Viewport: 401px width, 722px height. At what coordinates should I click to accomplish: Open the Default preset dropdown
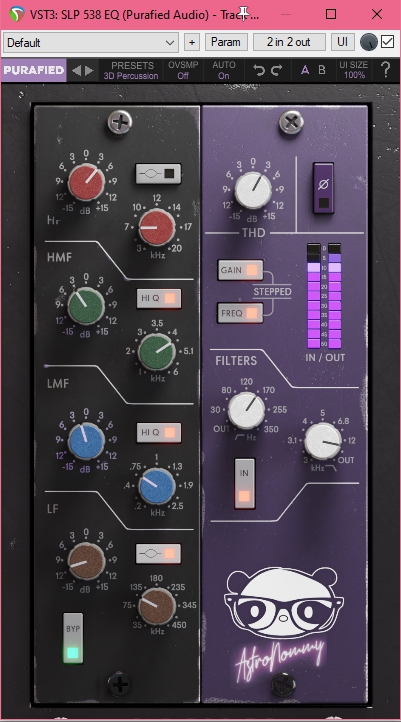click(x=91, y=43)
